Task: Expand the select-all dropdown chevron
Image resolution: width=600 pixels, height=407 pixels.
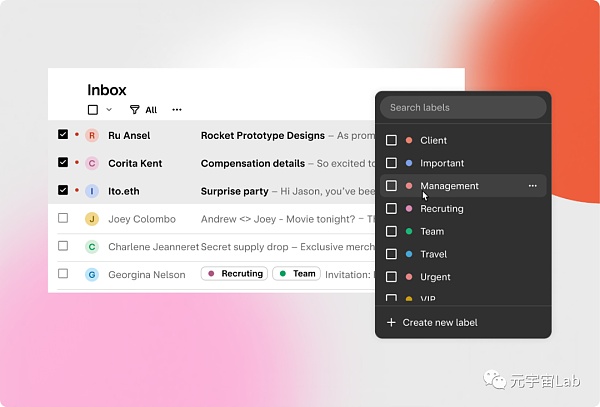Action: coord(109,110)
